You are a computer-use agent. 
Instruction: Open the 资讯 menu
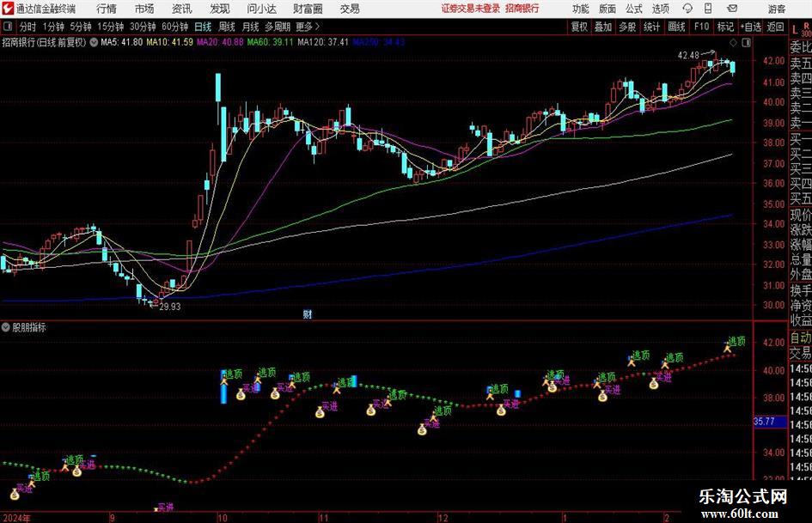[182, 9]
